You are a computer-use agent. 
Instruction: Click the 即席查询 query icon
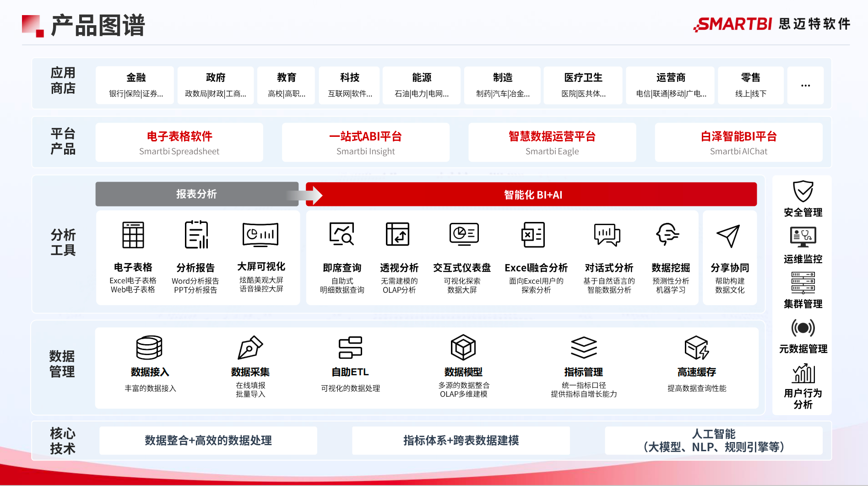[342, 234]
